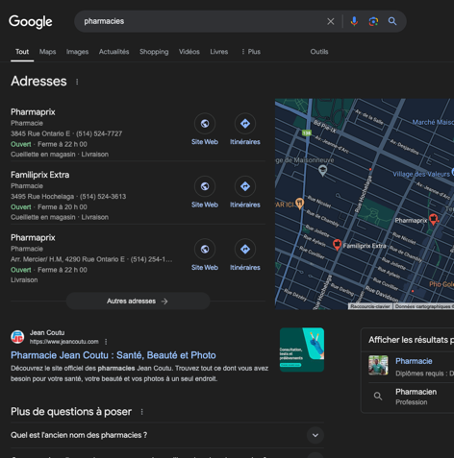
Task: Click the Pharmacie thumbnail photo in side panel
Action: click(x=378, y=365)
